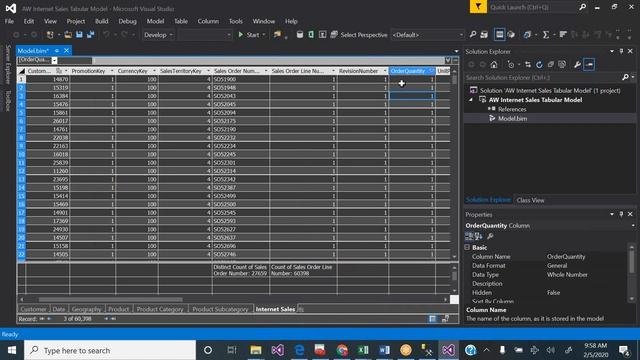Open the OrderQuantity column name box dropdown

click(x=54, y=60)
